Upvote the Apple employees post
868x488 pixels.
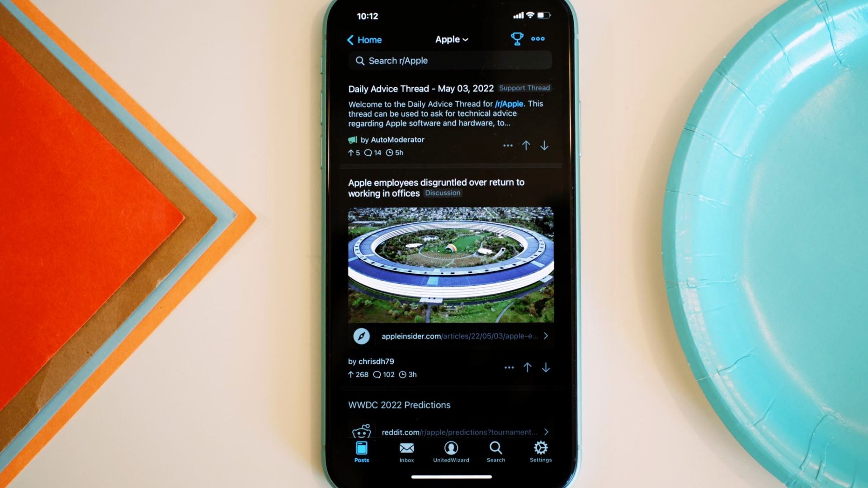(527, 368)
